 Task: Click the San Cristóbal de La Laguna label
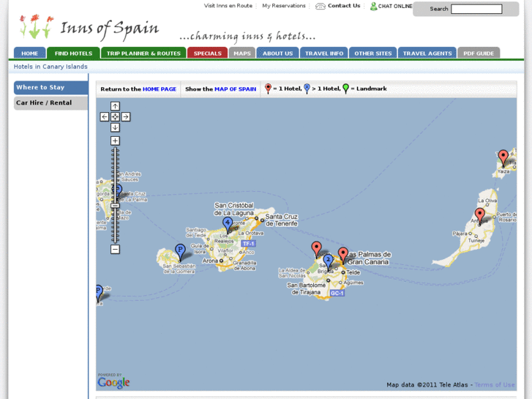pyautogui.click(x=233, y=209)
